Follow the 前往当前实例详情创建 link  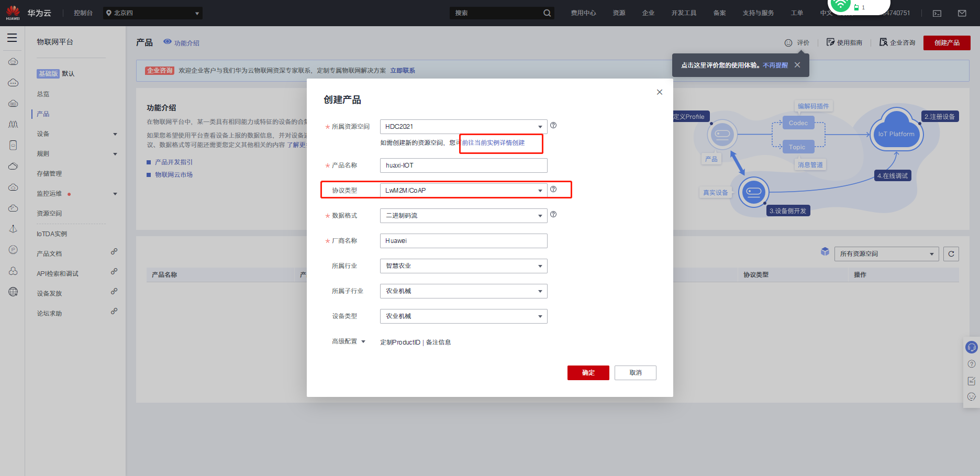tap(493, 143)
